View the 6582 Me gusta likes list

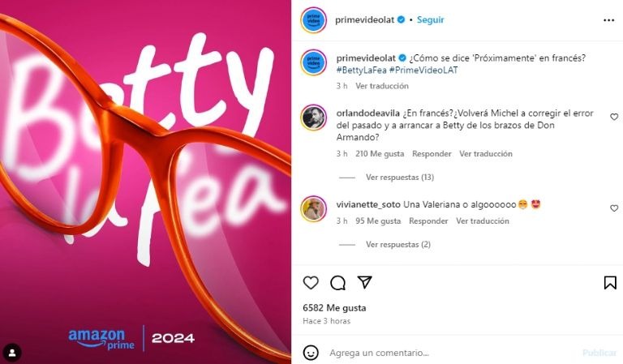coord(334,307)
